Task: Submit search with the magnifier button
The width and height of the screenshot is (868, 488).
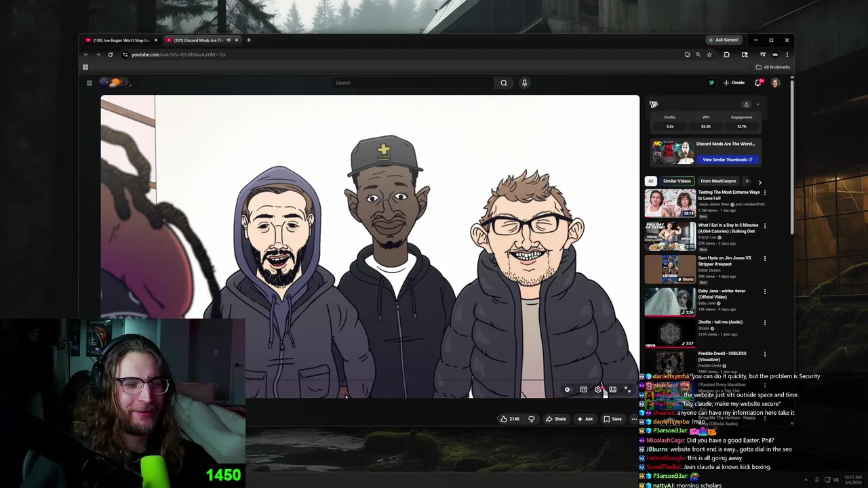Action: tap(504, 83)
